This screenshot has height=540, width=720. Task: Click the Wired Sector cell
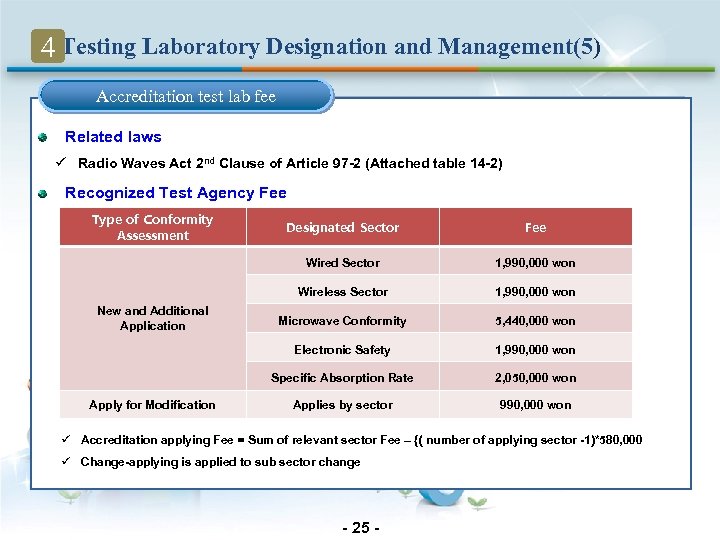[x=343, y=262]
